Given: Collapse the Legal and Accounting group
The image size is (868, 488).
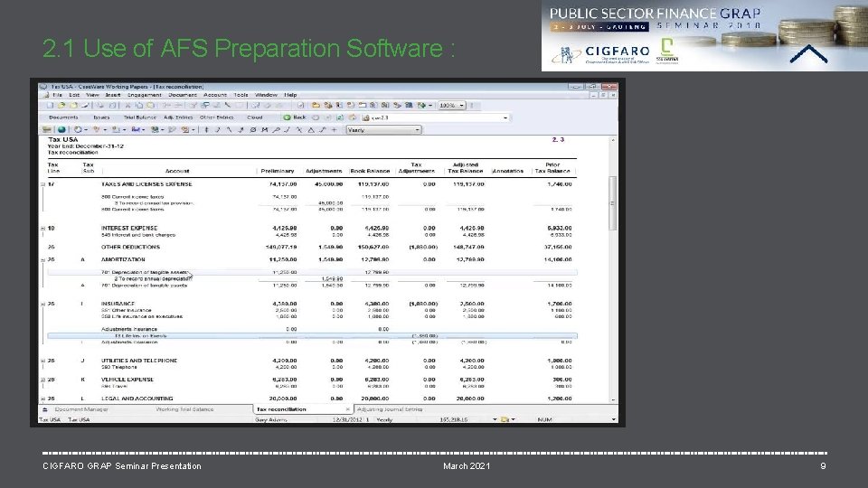Looking at the screenshot, I should pyautogui.click(x=42, y=399).
